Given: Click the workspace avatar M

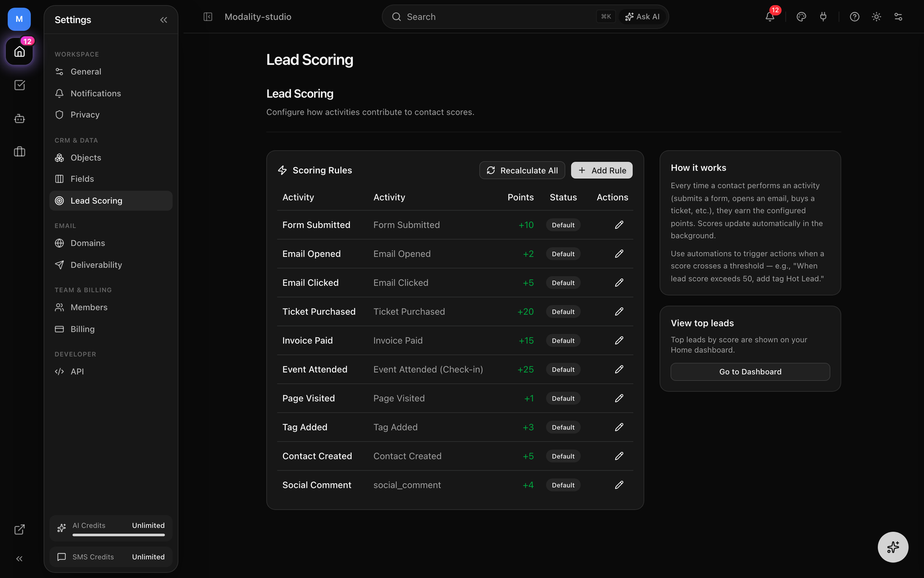Looking at the screenshot, I should [x=19, y=19].
